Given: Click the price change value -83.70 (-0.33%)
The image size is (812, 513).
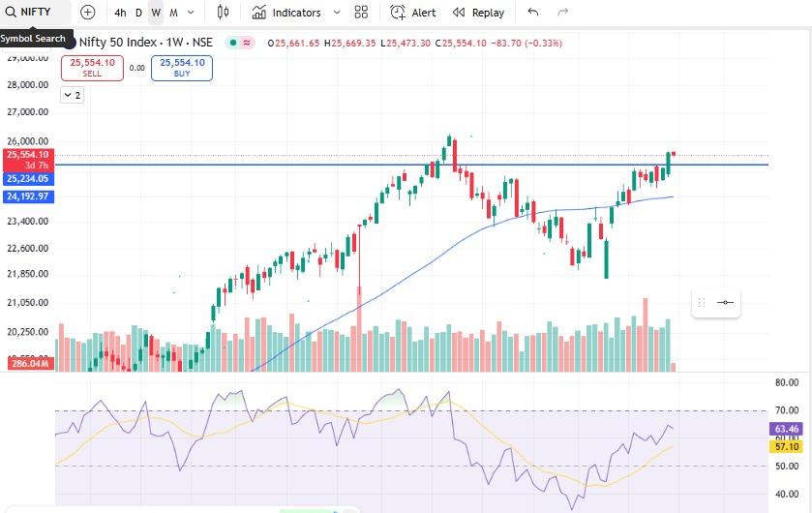Looking at the screenshot, I should coord(526,43).
